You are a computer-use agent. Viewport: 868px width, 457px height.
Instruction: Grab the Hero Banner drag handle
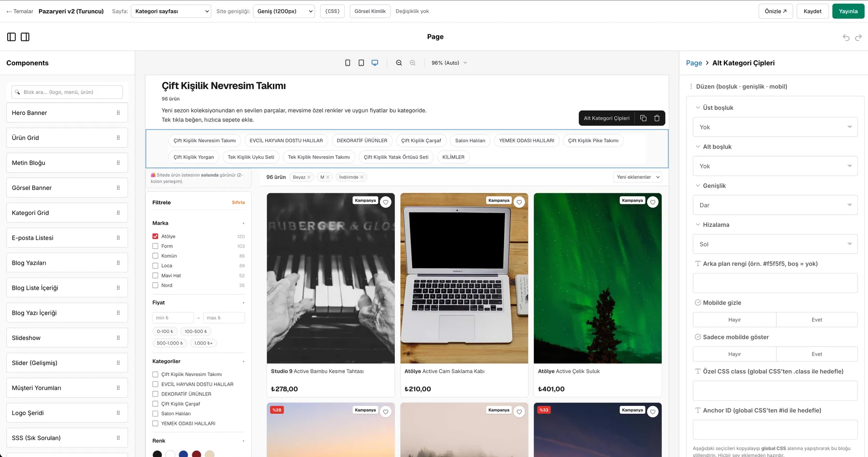point(118,113)
